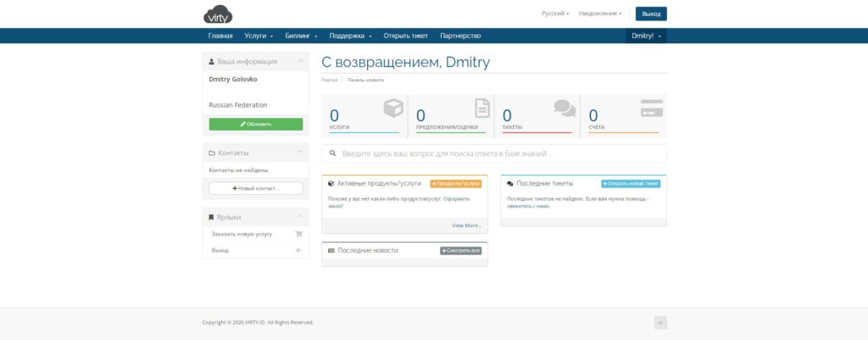
Task: Open the Русский language dropdown
Action: [x=555, y=14]
